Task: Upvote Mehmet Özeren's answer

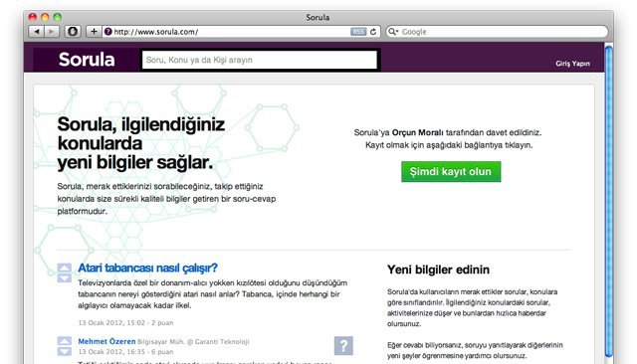Action: point(64,341)
